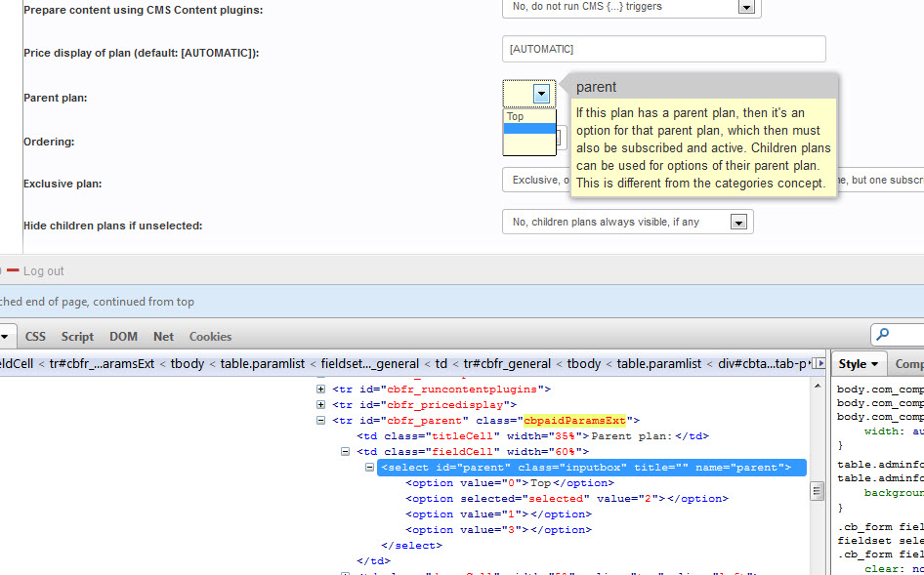This screenshot has width=924, height=575.
Task: Click breadcrumb overflow arrow button
Action: [x=819, y=363]
